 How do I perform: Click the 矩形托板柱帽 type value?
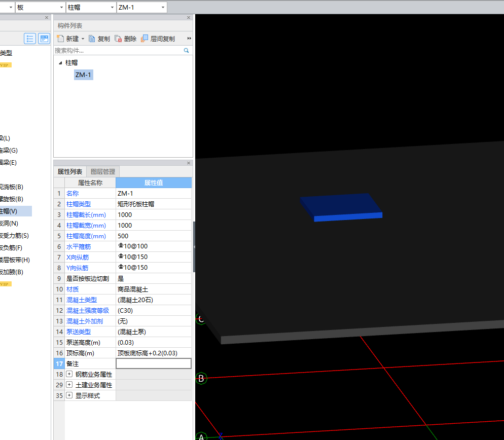click(x=154, y=204)
